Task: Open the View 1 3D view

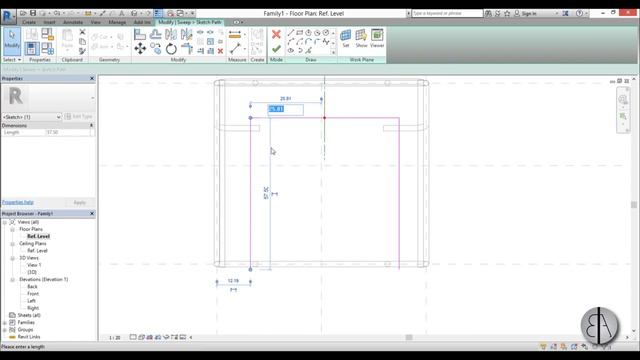Action: [x=34, y=265]
